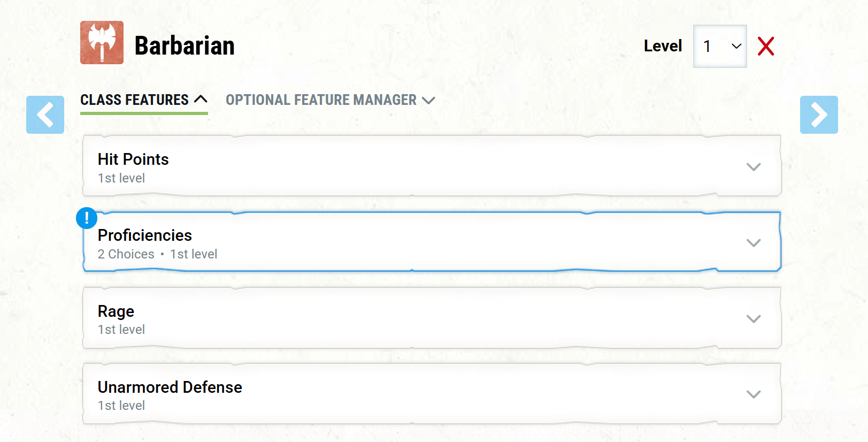Click the Proficiencies feature title

[144, 235]
